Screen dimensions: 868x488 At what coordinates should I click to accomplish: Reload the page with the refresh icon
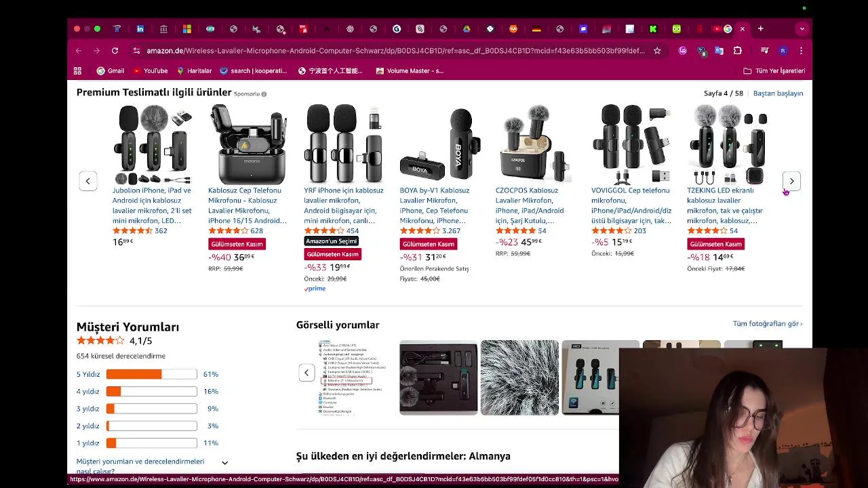click(x=115, y=51)
